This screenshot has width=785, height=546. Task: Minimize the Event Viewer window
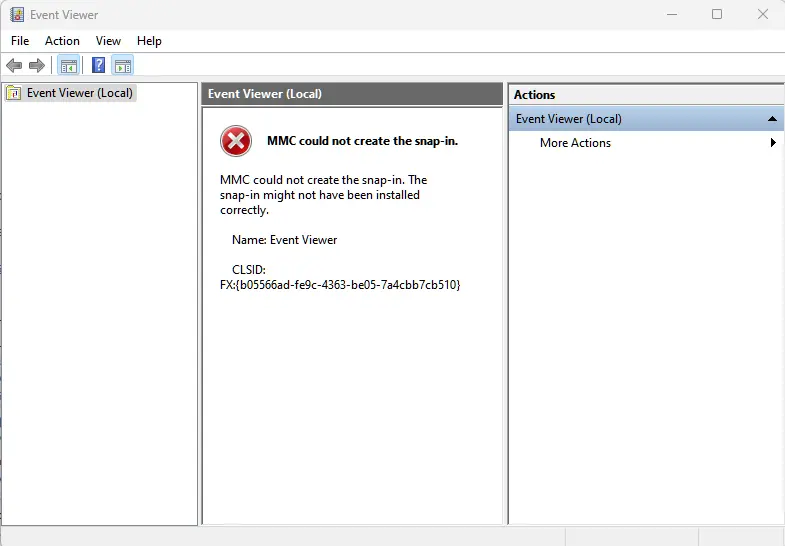pos(672,15)
